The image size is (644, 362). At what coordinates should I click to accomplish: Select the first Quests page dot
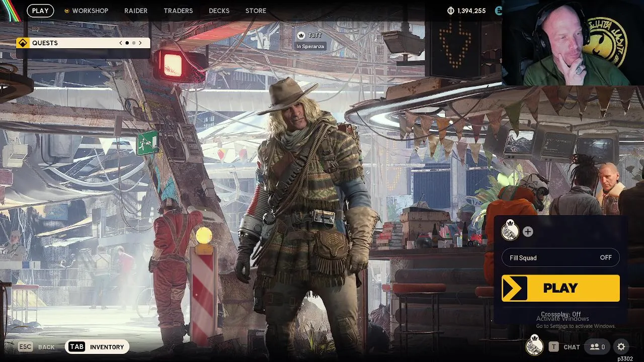pos(127,43)
